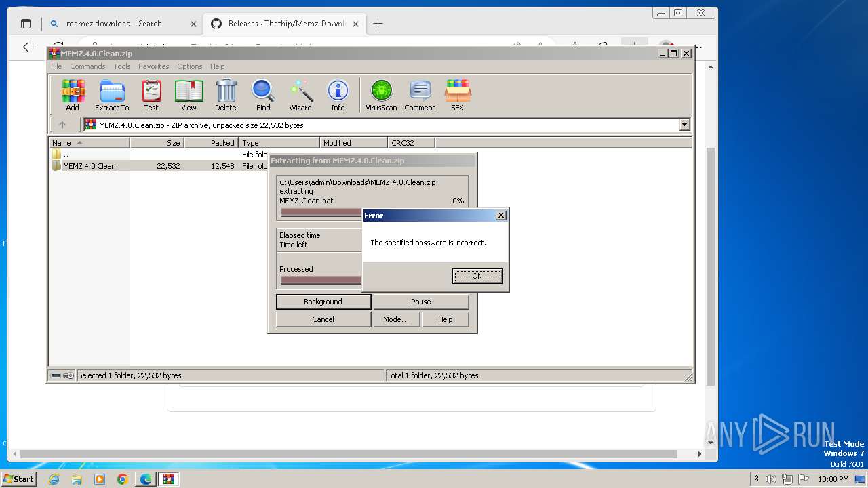Click the Test archive icon
This screenshot has width=868, height=488.
pyautogui.click(x=151, y=95)
